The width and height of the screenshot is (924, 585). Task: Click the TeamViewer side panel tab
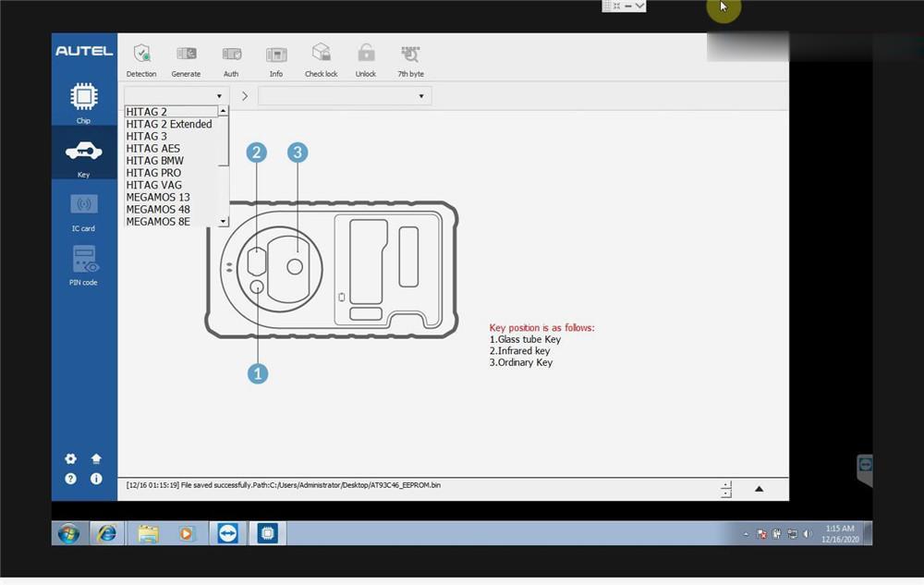coord(865,469)
